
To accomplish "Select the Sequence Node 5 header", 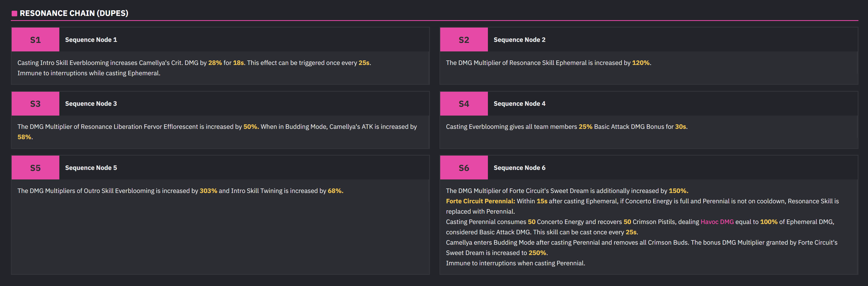I will 91,168.
